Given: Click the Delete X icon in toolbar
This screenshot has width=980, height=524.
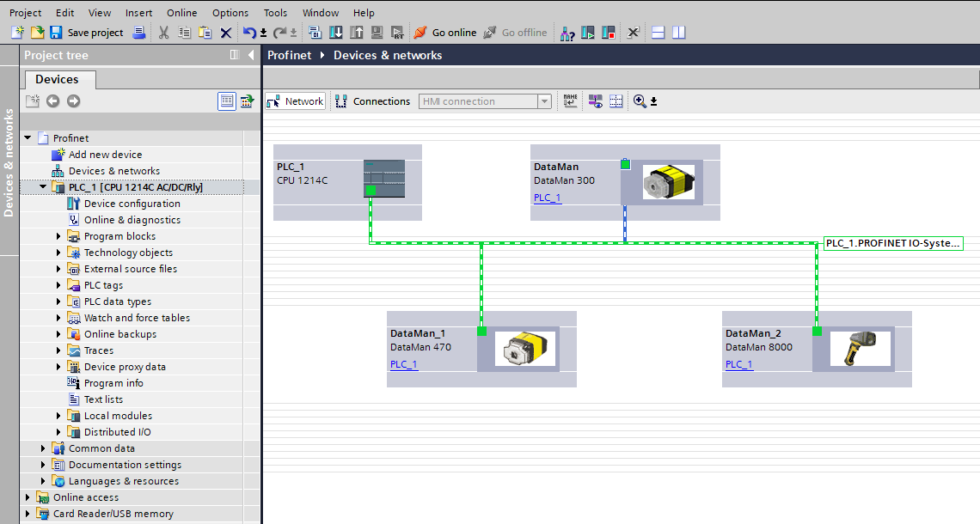Looking at the screenshot, I should [x=226, y=33].
